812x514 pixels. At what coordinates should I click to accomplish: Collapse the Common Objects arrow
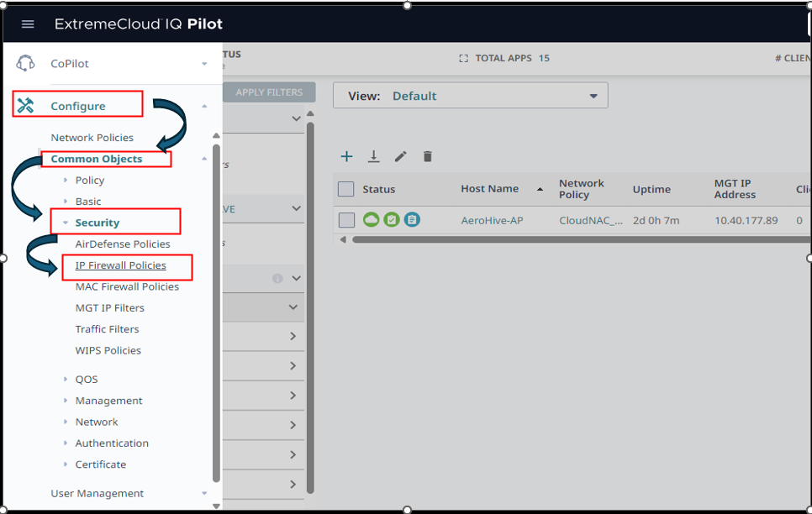204,159
